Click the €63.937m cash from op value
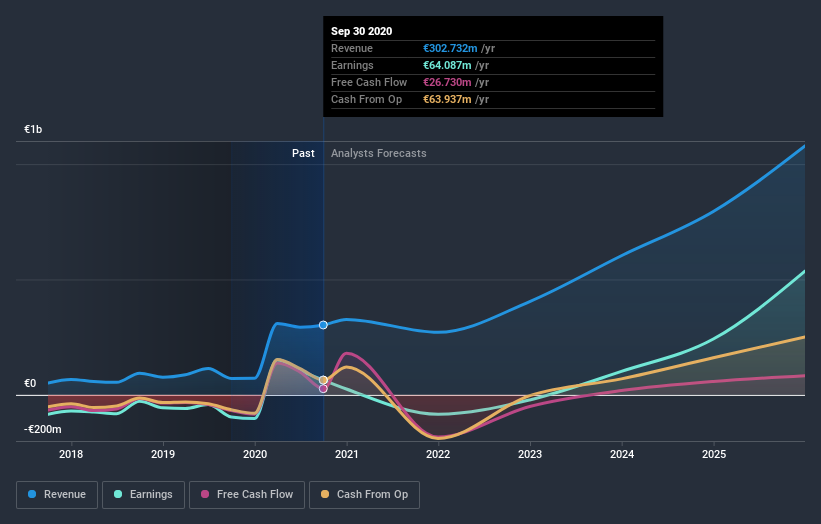Screen dimensions: 821x524 (447, 99)
